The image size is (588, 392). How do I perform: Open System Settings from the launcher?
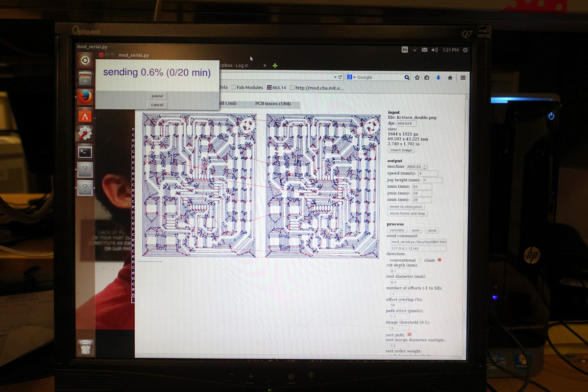[x=85, y=133]
